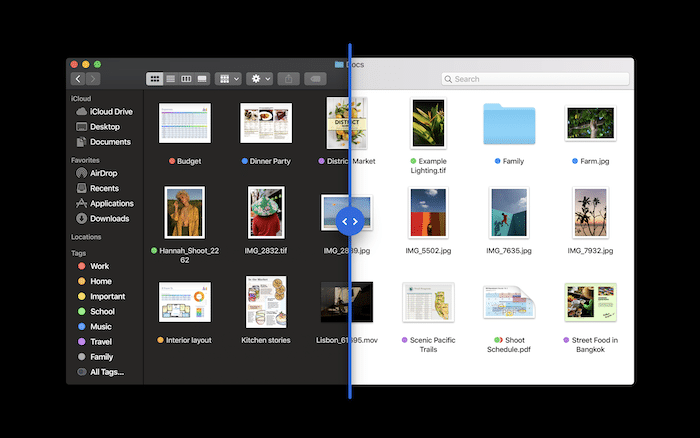Select the Family folder
Image resolution: width=700 pixels, height=438 pixels.
510,125
